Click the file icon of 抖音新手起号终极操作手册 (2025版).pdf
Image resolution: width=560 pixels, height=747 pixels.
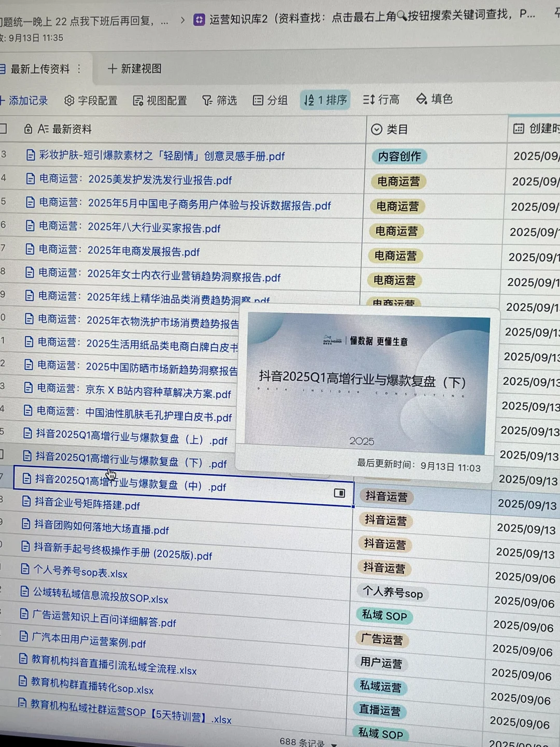[25, 546]
